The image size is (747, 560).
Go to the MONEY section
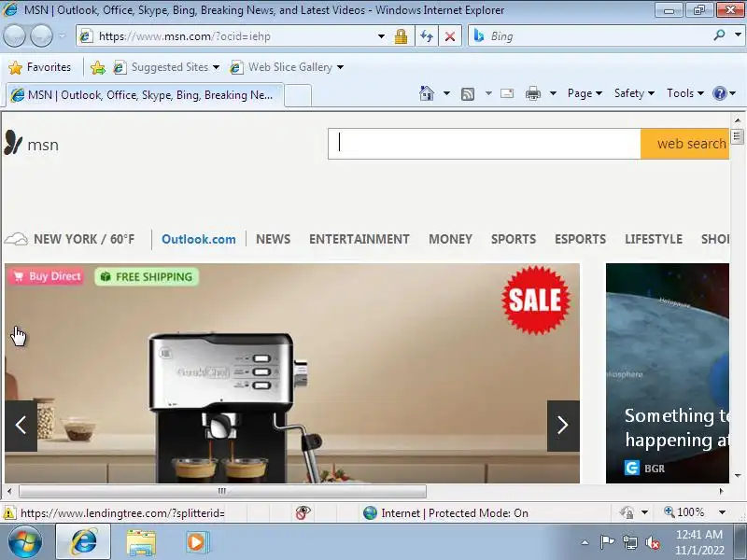coord(450,239)
